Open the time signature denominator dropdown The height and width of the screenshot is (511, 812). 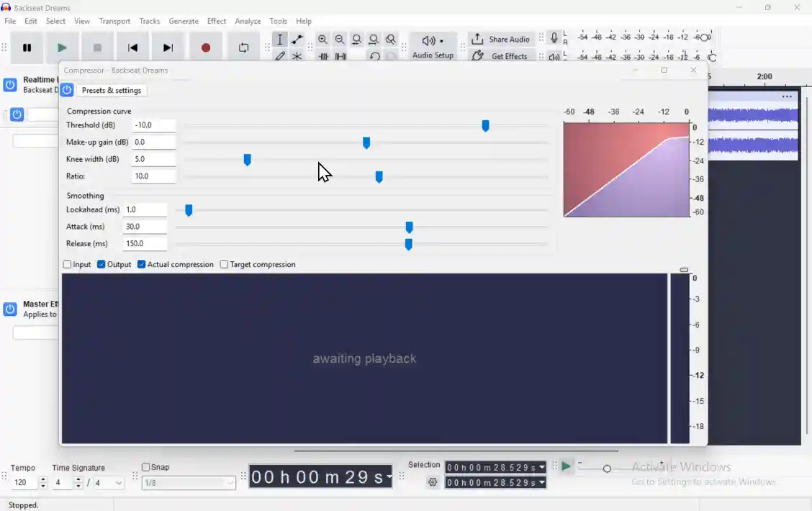109,482
